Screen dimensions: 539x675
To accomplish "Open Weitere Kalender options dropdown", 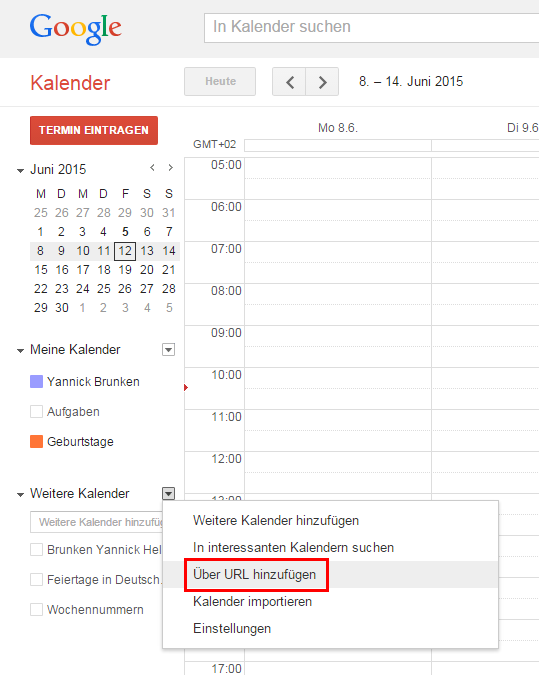I will click(168, 493).
